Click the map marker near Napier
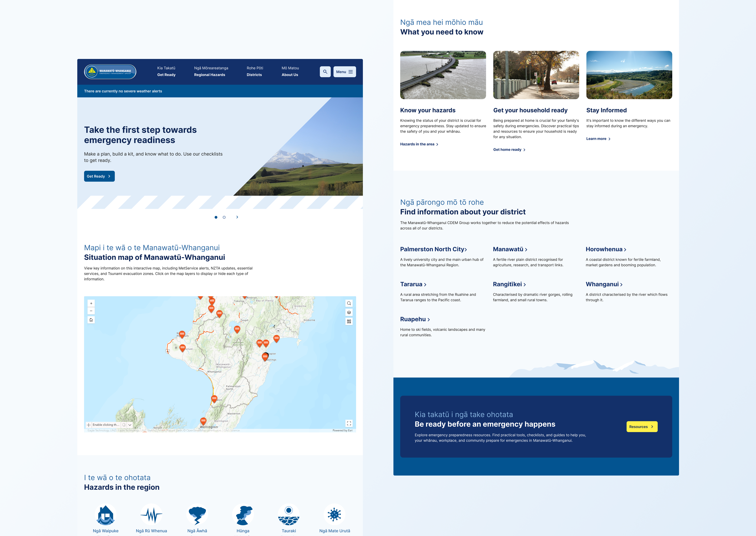Viewport: 756px width, 536px height. click(x=265, y=356)
